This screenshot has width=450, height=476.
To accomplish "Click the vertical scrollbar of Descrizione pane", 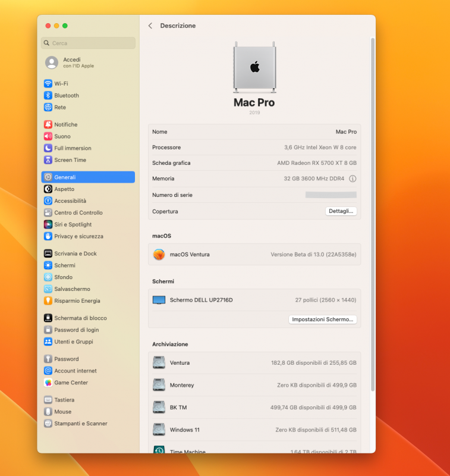I will pos(372,214).
